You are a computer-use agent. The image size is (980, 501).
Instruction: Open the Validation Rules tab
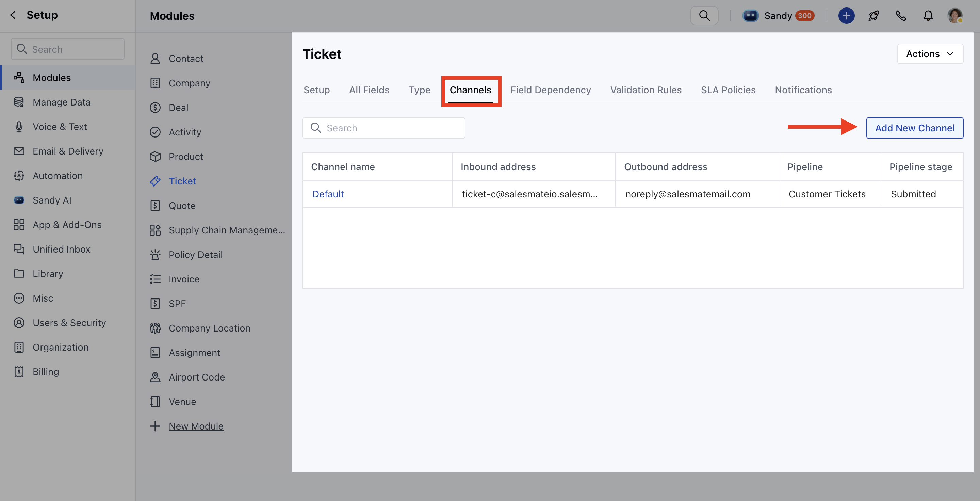click(x=646, y=90)
